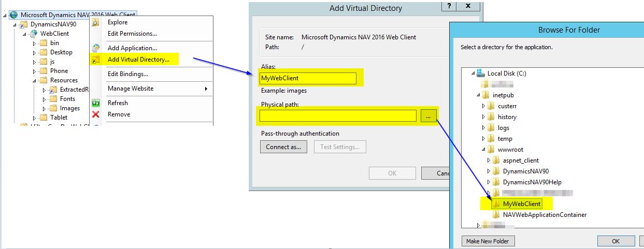644x249 pixels.
Task: Expand the Desktop folder node in tree
Action: click(35, 53)
